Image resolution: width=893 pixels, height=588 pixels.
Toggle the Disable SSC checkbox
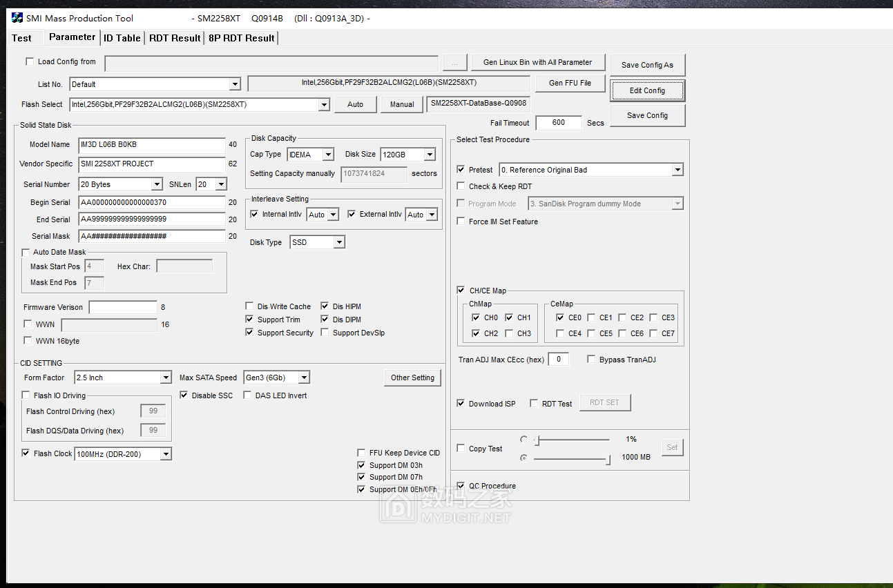coord(184,395)
